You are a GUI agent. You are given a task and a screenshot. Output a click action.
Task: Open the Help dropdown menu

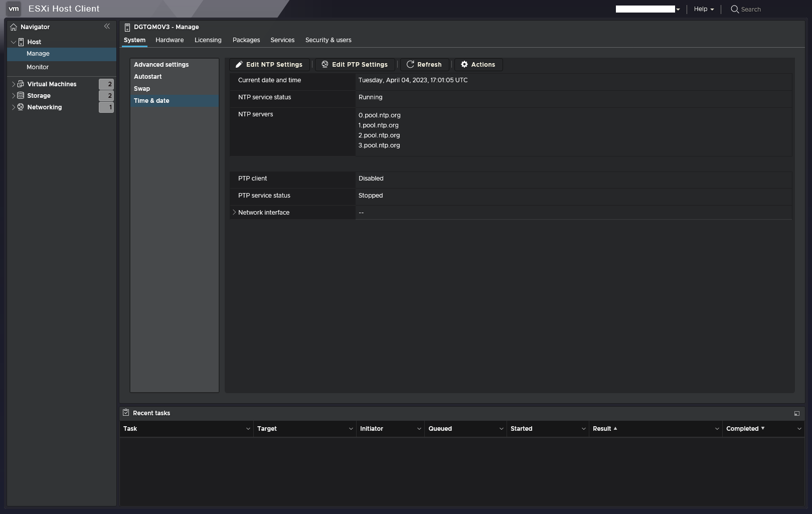coord(703,9)
